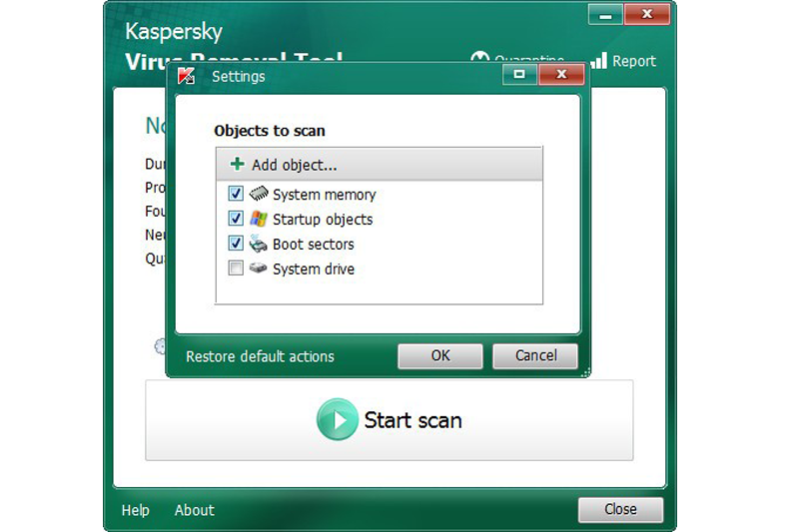Close the Settings dialog with red X
Image resolution: width=799 pixels, height=532 pixels.
(561, 74)
